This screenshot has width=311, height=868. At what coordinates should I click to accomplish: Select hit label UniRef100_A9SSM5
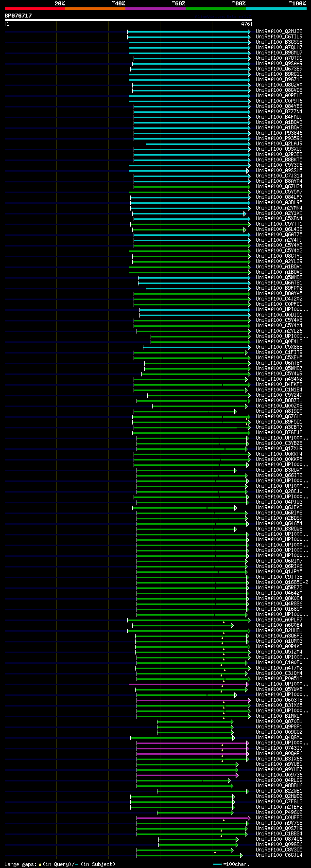click(x=279, y=170)
